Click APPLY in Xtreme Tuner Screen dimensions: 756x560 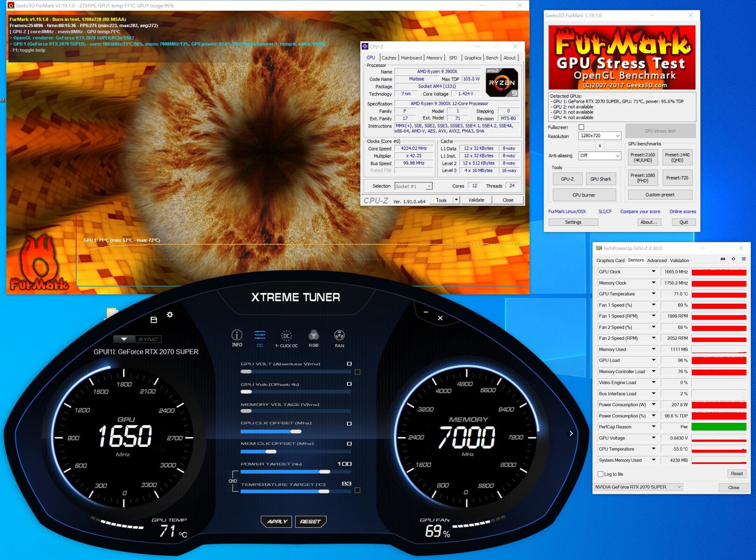(277, 521)
